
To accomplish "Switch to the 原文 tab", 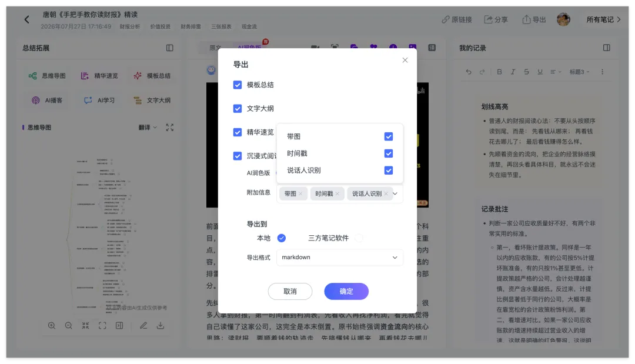I will coord(214,48).
